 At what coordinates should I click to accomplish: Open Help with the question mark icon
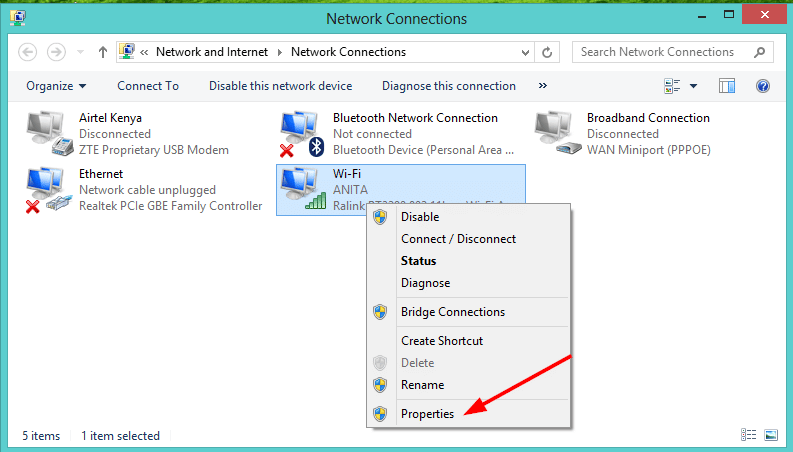pos(763,86)
